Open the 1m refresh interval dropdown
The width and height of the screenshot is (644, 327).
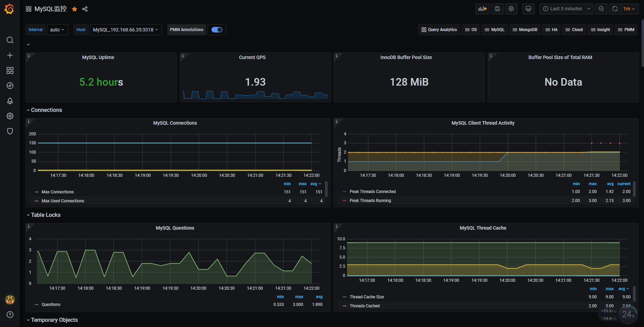(x=630, y=9)
